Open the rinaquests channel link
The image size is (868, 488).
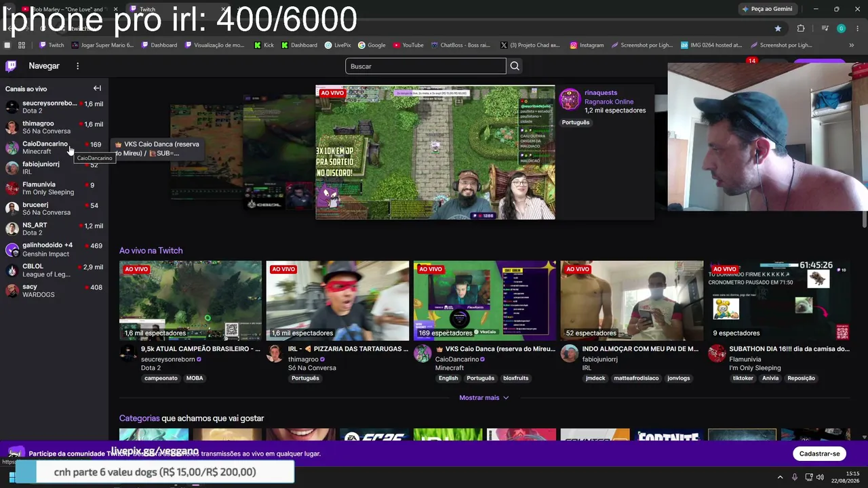point(601,93)
